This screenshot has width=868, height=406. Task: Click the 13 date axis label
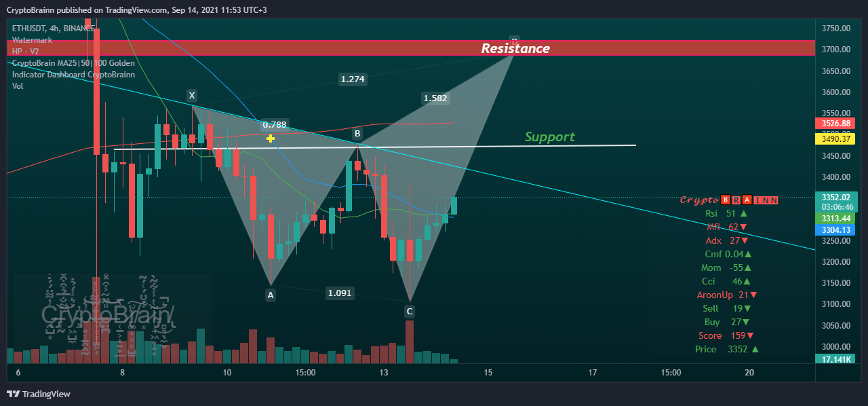click(x=384, y=373)
